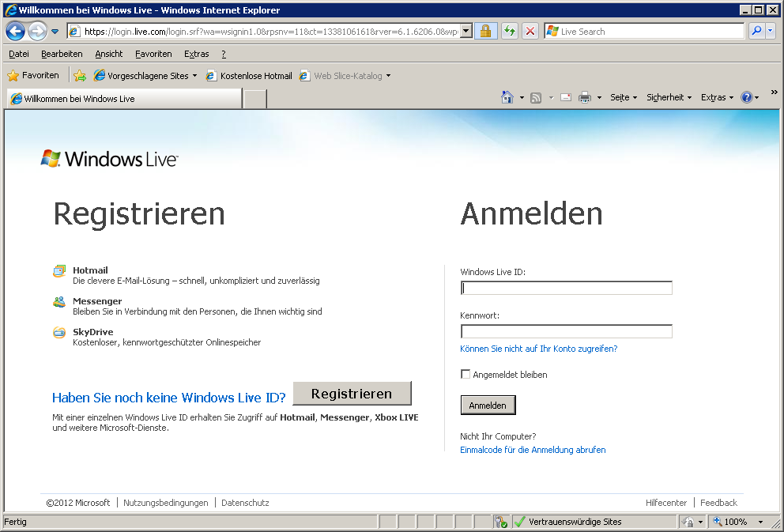This screenshot has width=784, height=532.
Task: Expand the print options arrow
Action: pyautogui.click(x=599, y=97)
